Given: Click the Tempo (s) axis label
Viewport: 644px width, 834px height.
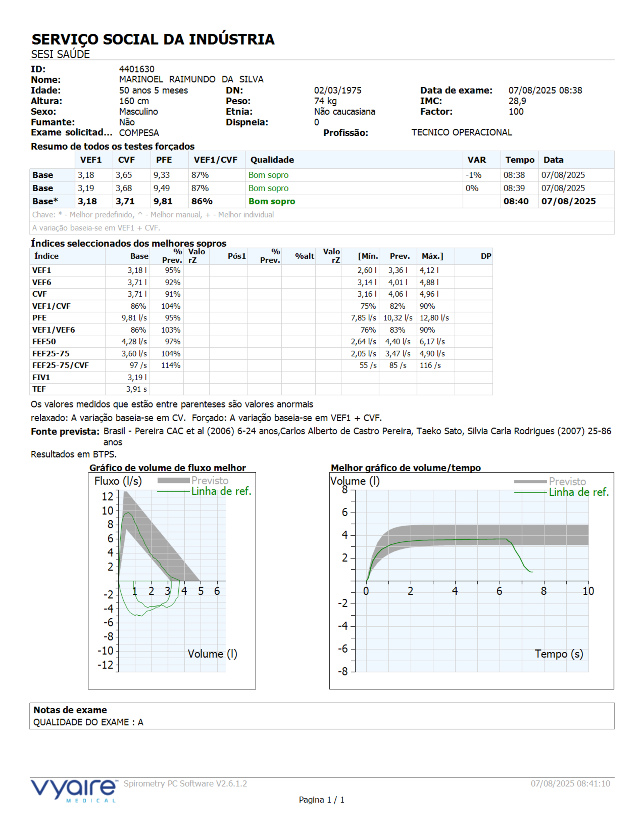Looking at the screenshot, I should tap(559, 654).
